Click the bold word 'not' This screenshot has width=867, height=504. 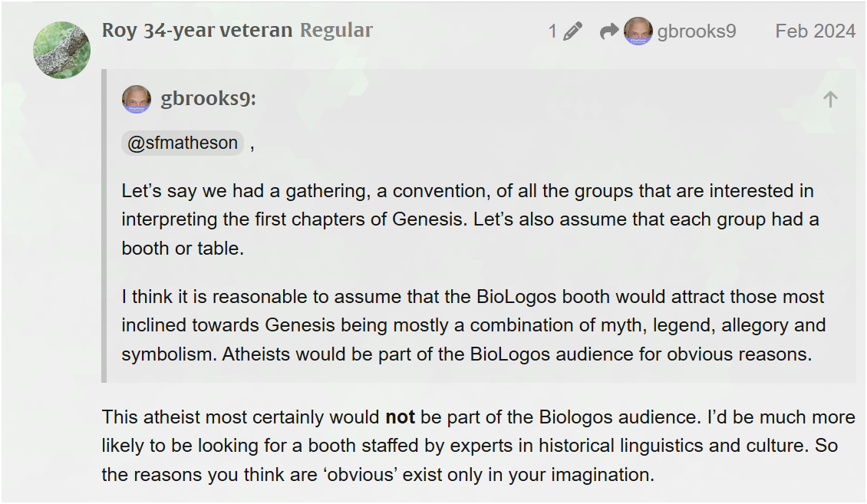point(400,417)
